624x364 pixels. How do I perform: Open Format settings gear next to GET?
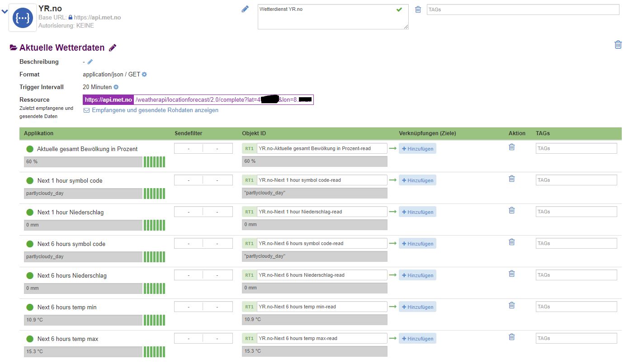144,74
